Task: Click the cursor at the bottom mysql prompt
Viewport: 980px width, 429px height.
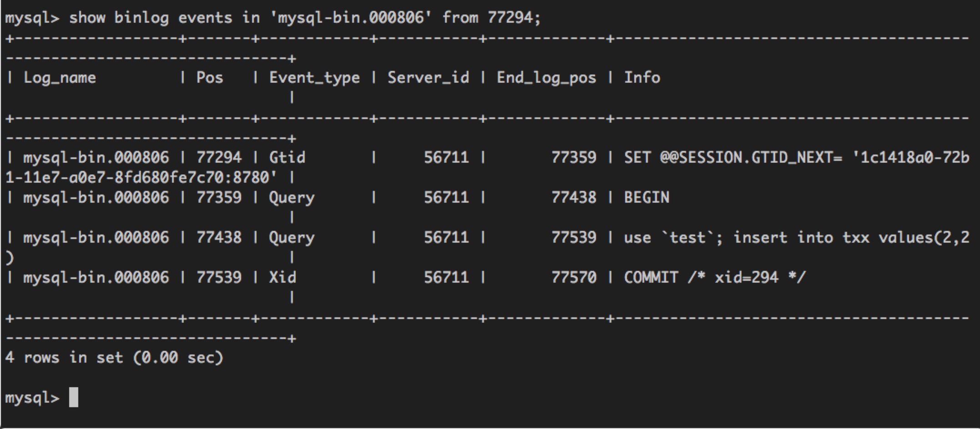Action: point(73,398)
